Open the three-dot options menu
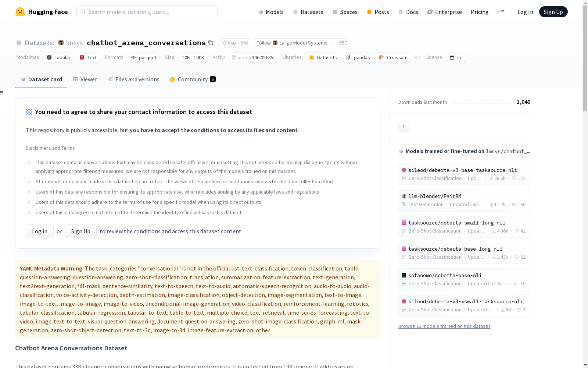The height and width of the screenshot is (368, 588). [x=404, y=127]
